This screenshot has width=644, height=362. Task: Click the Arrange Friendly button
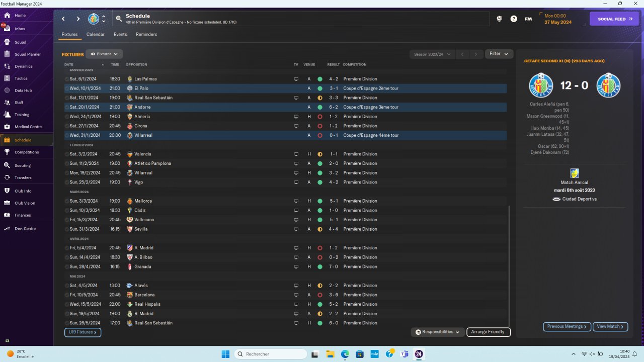point(489,332)
